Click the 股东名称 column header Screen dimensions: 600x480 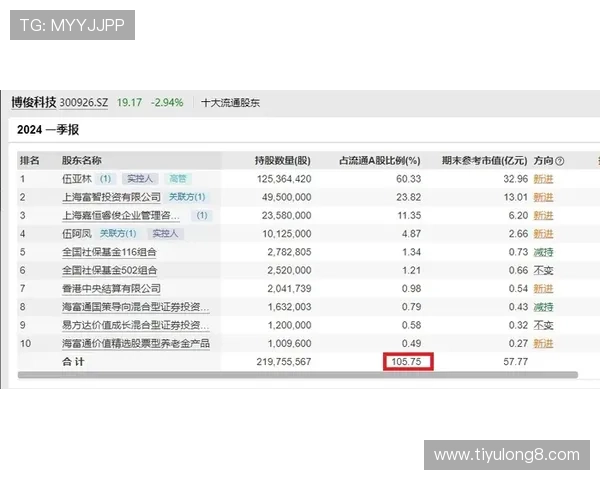tap(82, 160)
